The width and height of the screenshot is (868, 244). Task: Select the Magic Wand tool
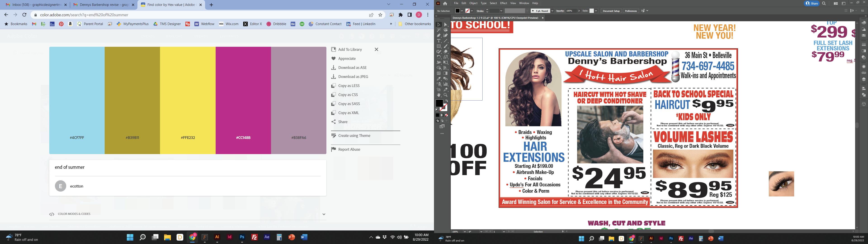[439, 30]
